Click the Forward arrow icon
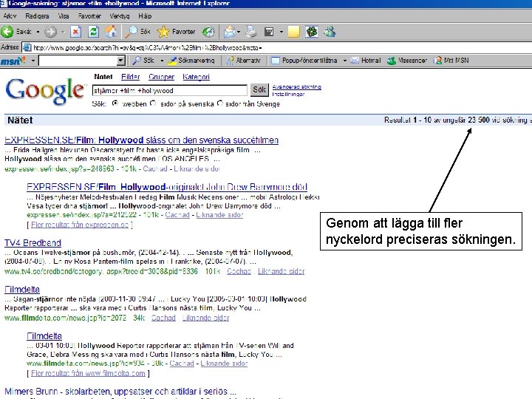The height and width of the screenshot is (399, 532). (x=50, y=32)
